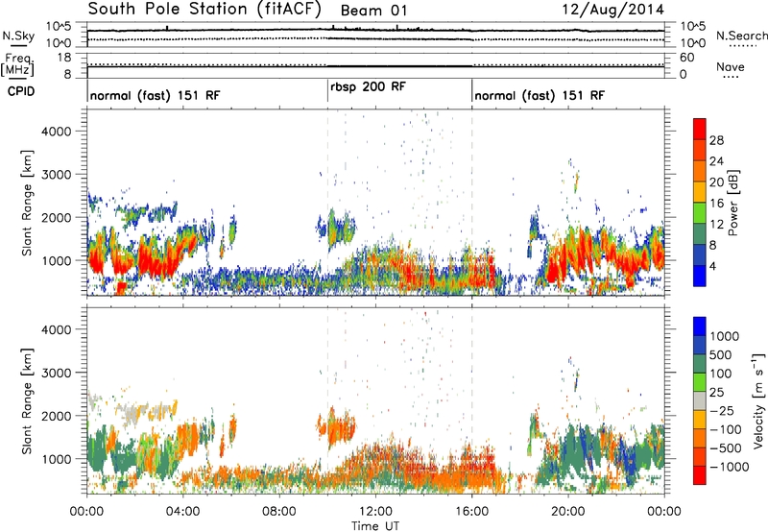Click the date '12/Aug/2014'
The image size is (768, 532).
click(612, 10)
